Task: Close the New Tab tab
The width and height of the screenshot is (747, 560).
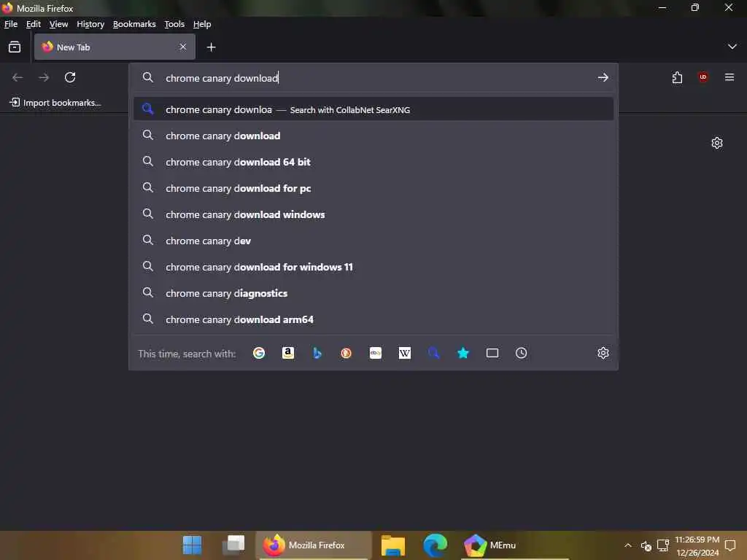Action: point(183,47)
